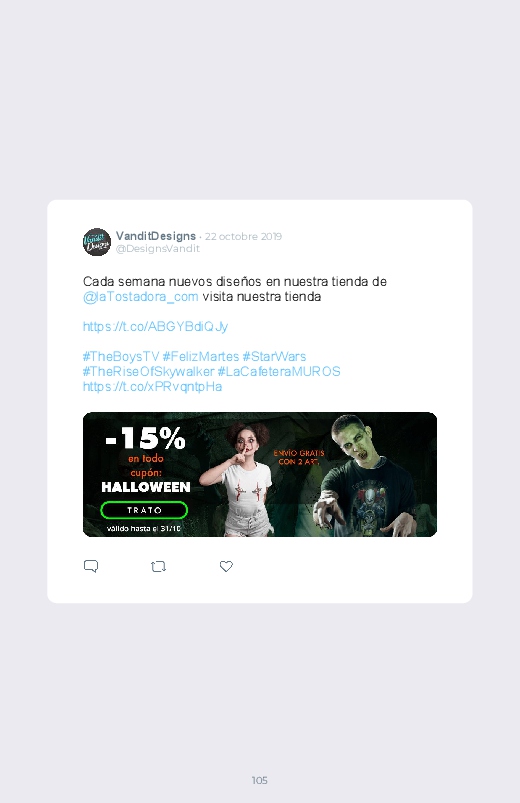Screen dimensions: 520x803
Task: Open the #LaCafeteraMUROS hashtag
Action: [x=279, y=371]
